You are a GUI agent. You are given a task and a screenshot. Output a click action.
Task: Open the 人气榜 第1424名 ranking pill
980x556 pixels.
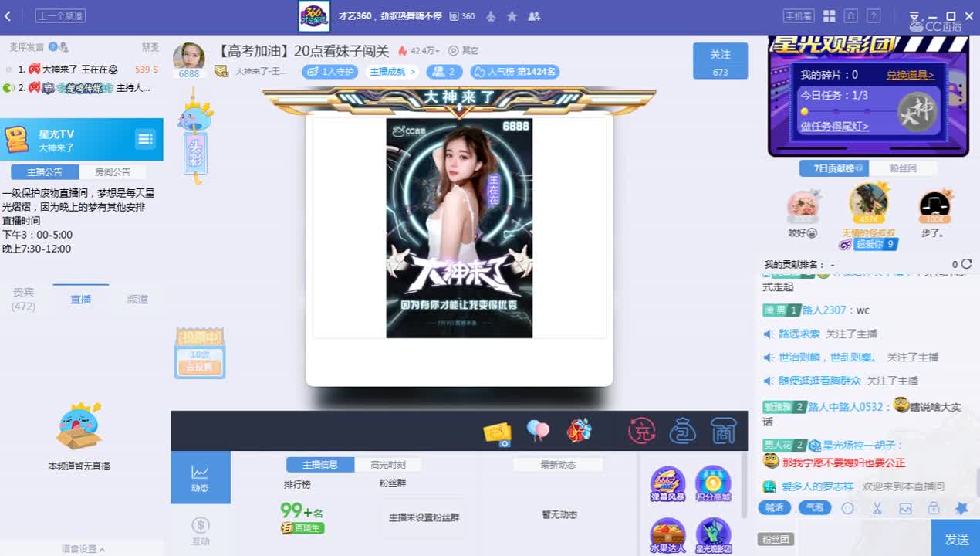tap(515, 72)
